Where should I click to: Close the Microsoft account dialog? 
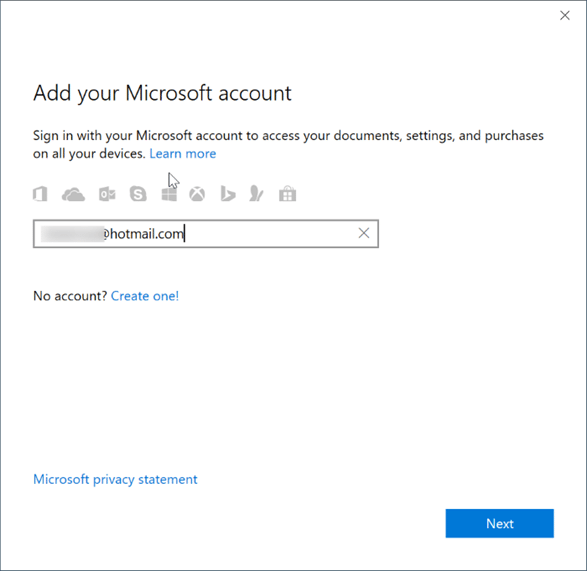click(565, 15)
